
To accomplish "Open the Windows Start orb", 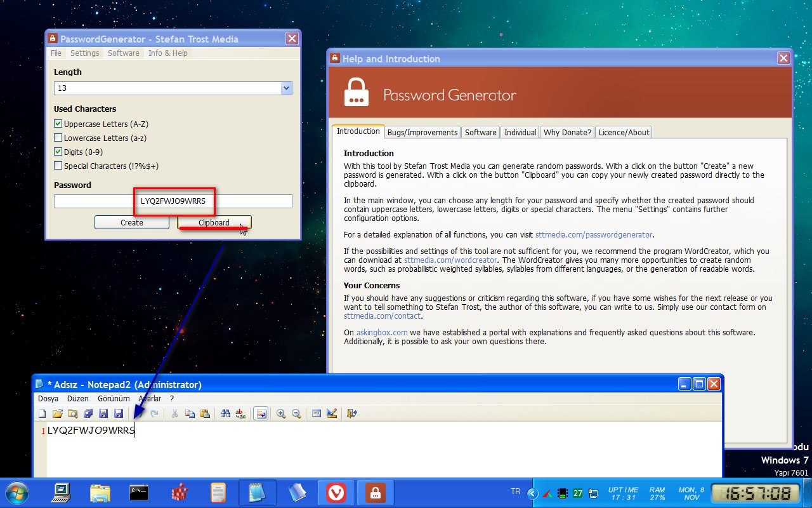I will (16, 493).
